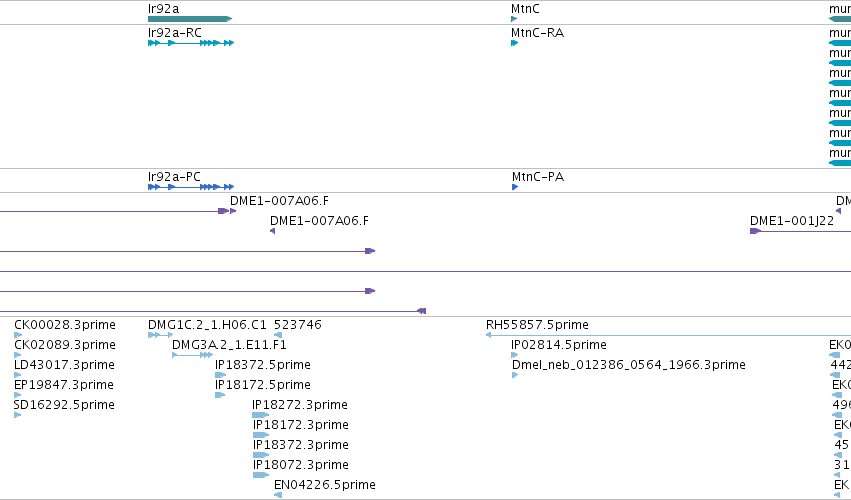This screenshot has width=851, height=500.
Task: Select the Ir92a-RC transcript label
Action: point(175,33)
